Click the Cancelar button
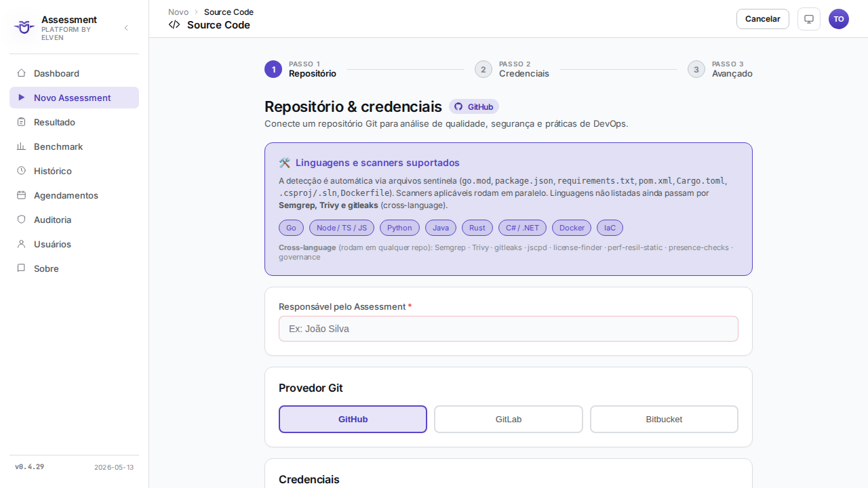This screenshot has height=488, width=868. [763, 19]
